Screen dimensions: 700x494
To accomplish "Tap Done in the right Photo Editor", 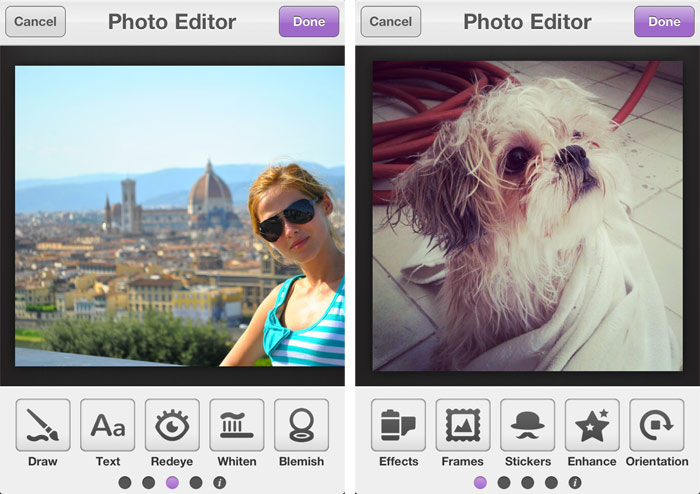I will (664, 21).
